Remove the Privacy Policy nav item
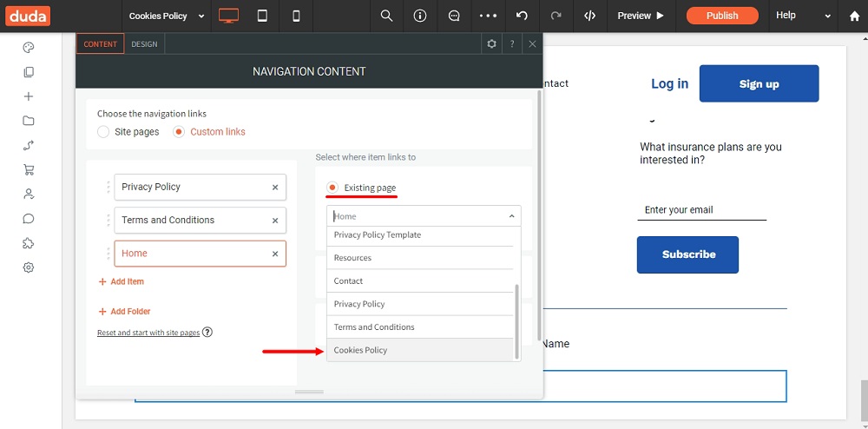This screenshot has height=429, width=868. [275, 187]
